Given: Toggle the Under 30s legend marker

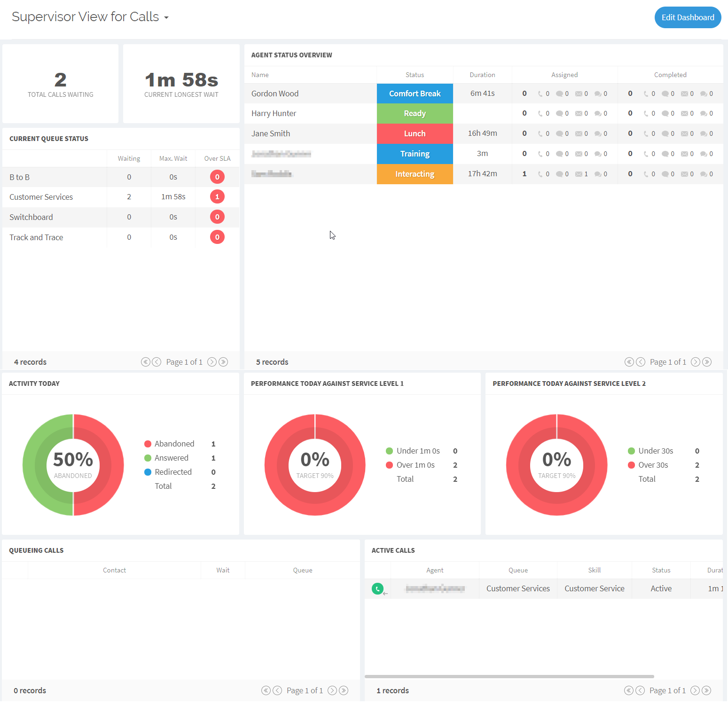Looking at the screenshot, I should pyautogui.click(x=632, y=451).
